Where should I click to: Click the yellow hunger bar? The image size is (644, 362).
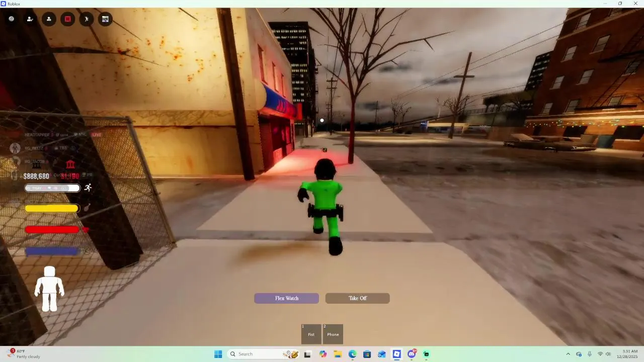point(52,208)
